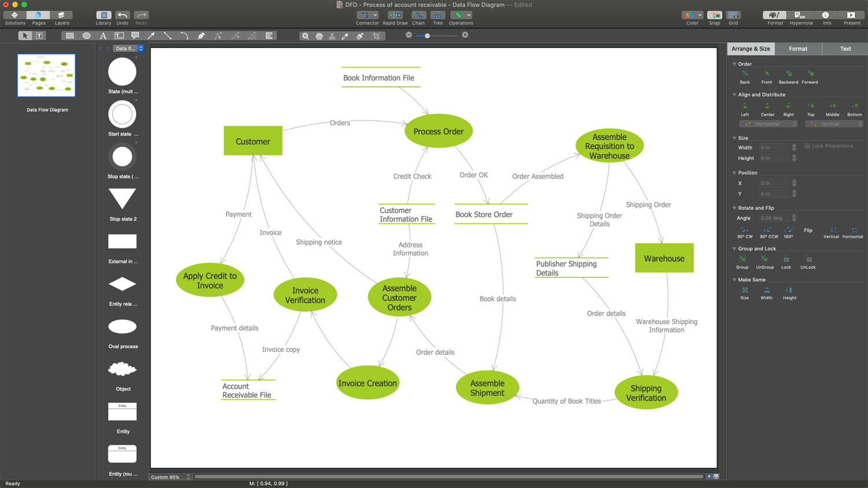Activate the Rapid Draw tool
The height and width of the screenshot is (488, 868).
[395, 16]
